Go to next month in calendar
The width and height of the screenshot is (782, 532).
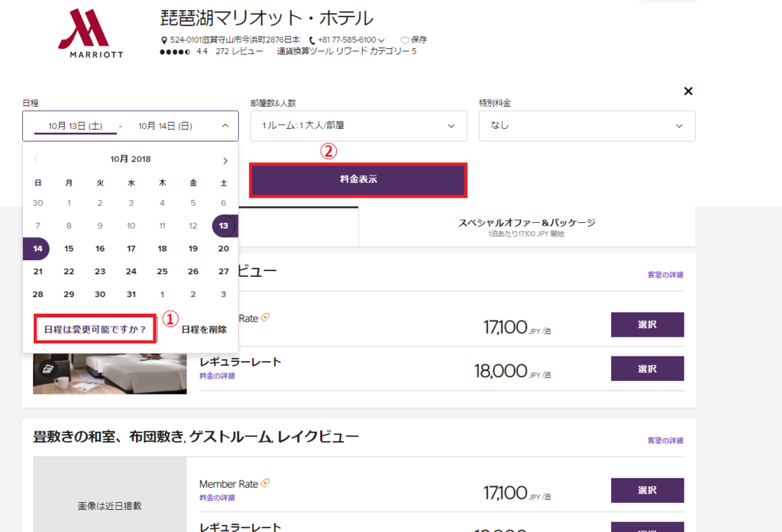(x=225, y=160)
